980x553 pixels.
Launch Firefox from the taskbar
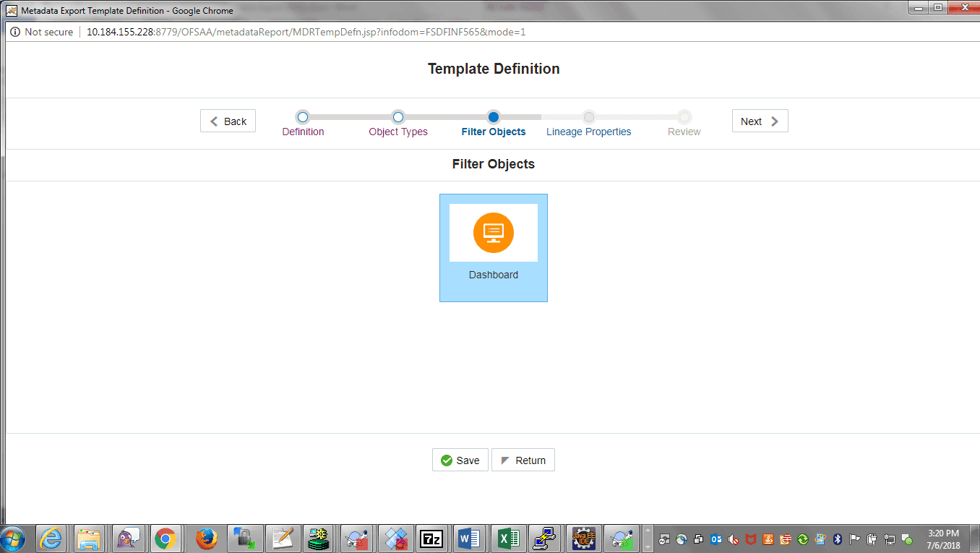[x=205, y=539]
